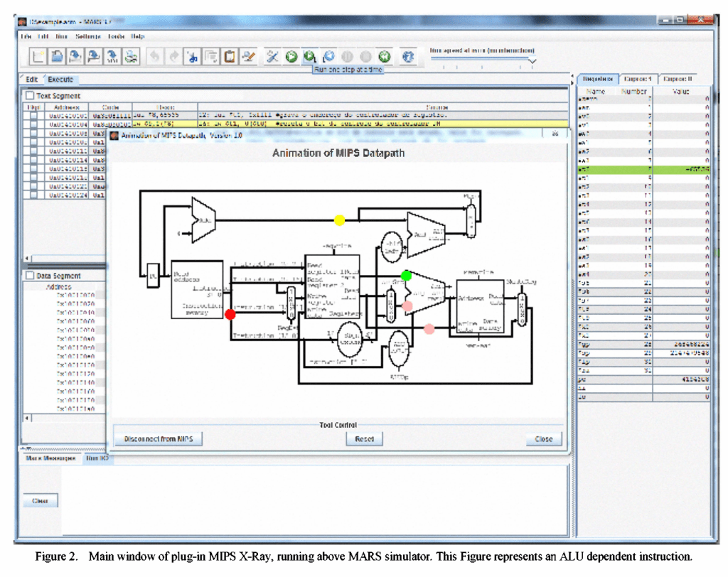
Task: Toggle breakpoint on the yellow highlighted instruction row
Action: [33, 124]
